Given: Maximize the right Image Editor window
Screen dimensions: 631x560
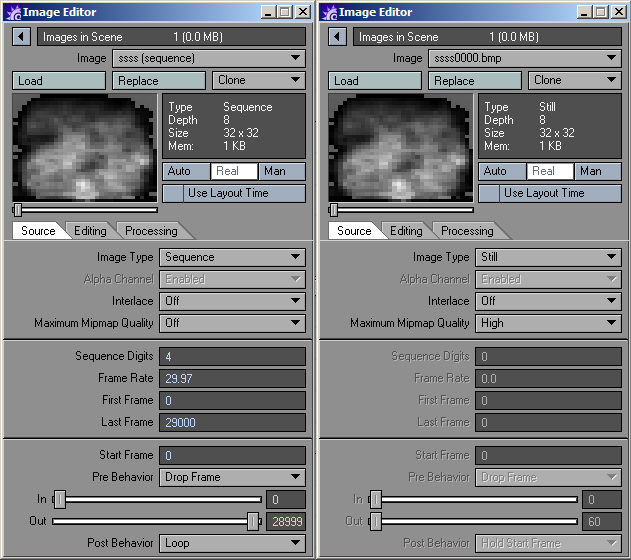Looking at the screenshot, I should click(600, 12).
